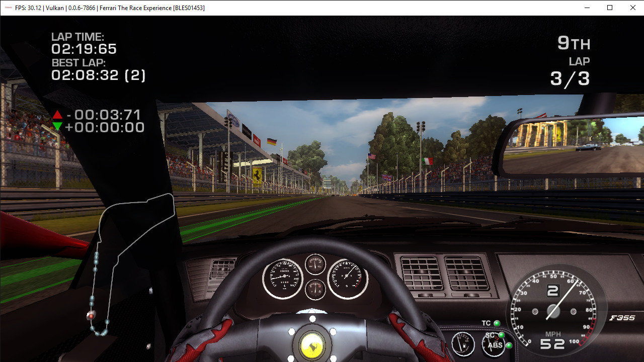Click the Italian flag beside the track

point(428,161)
